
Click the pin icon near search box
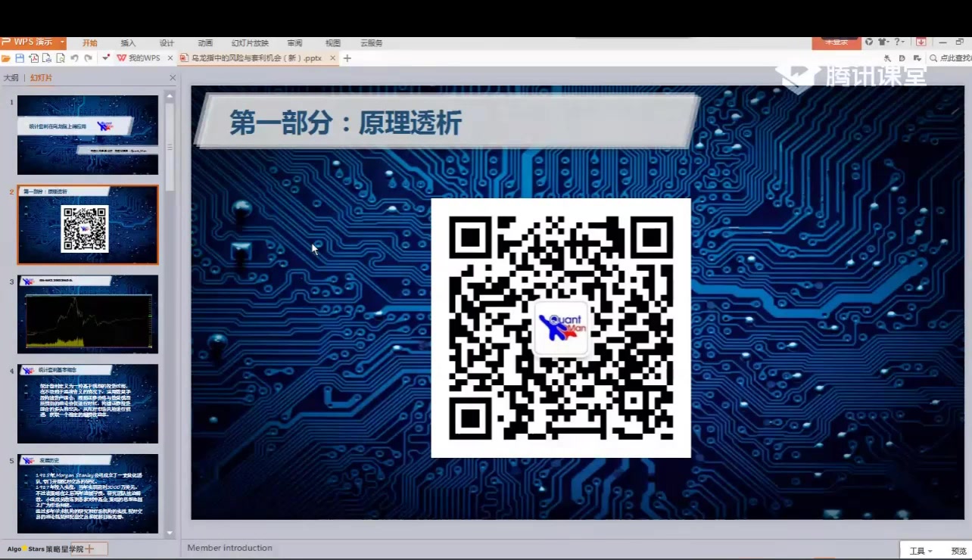tap(887, 58)
